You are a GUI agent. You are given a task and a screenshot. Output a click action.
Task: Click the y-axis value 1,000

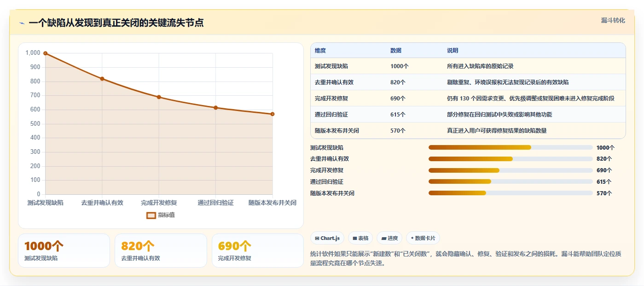(x=33, y=53)
